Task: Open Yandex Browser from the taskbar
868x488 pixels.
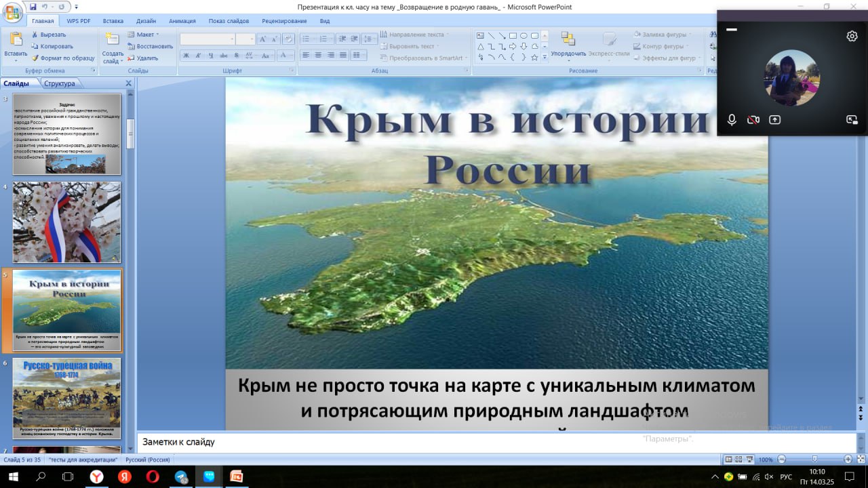Action: [96, 476]
